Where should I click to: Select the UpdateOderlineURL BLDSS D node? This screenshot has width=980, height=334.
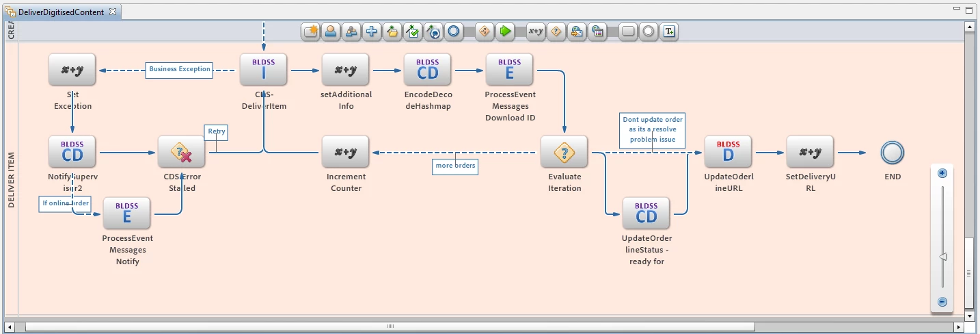(728, 152)
